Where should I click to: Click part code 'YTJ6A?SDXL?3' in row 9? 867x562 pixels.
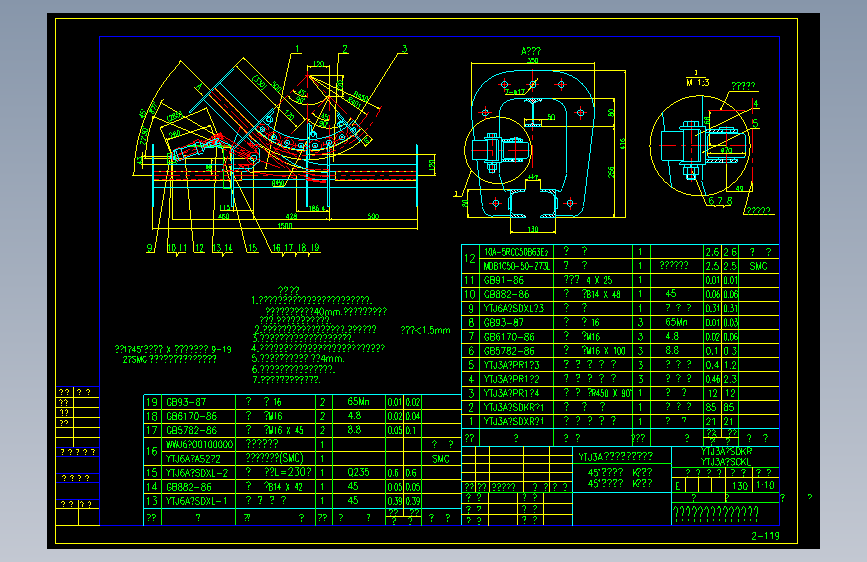coord(513,308)
